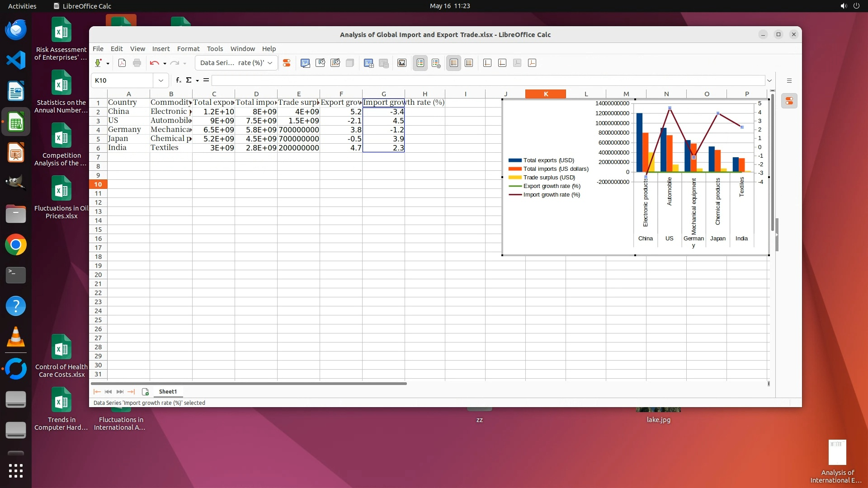Open the Insert menu

(x=160, y=49)
